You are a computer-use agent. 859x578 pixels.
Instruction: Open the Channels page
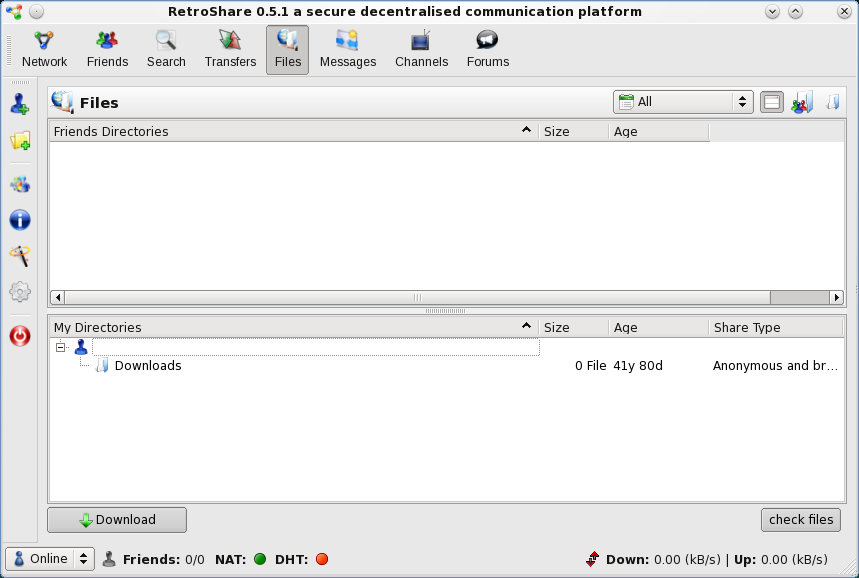(421, 50)
